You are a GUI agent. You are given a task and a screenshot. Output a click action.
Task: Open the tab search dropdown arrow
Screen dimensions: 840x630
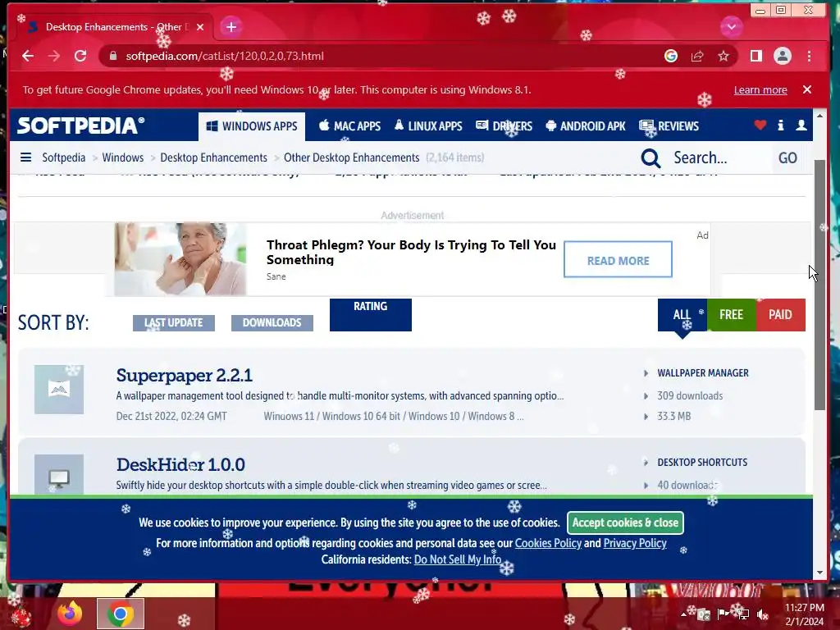(x=731, y=27)
